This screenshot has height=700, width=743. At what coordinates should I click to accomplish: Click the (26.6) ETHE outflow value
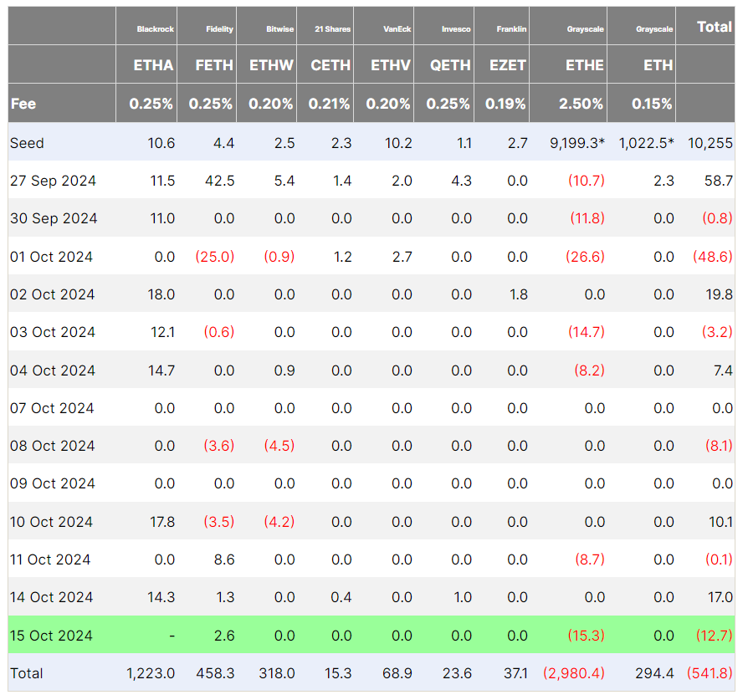point(585,256)
